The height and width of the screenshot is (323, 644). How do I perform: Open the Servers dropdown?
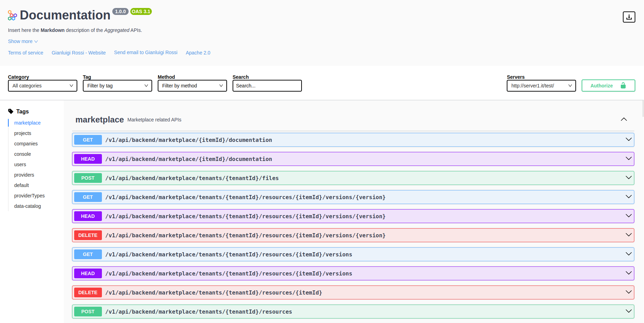pyautogui.click(x=541, y=86)
